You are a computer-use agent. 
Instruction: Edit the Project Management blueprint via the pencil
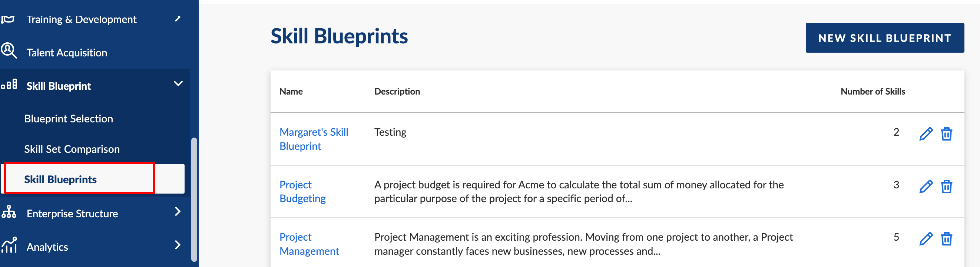tap(926, 239)
